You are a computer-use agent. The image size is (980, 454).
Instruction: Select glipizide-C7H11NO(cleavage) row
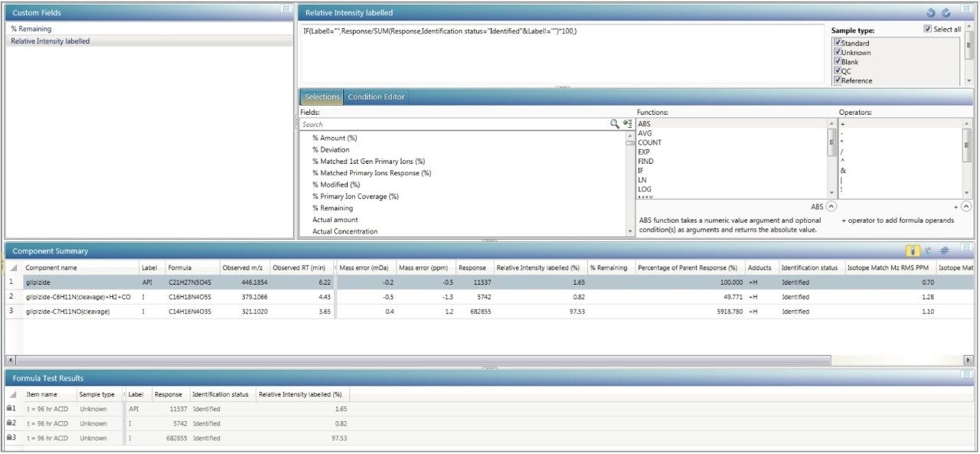pos(490,312)
